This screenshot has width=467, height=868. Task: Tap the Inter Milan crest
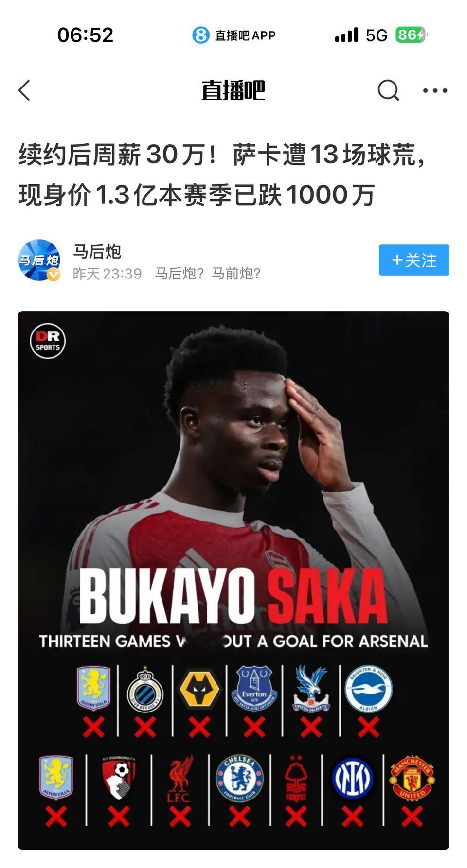coord(353,779)
